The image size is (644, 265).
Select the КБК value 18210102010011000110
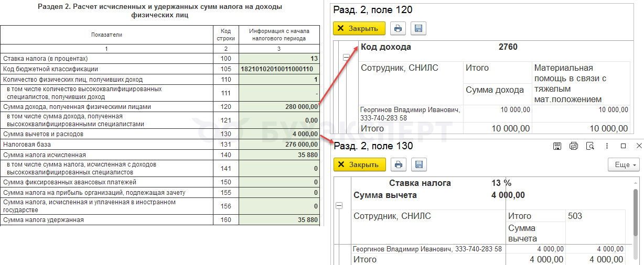point(279,69)
